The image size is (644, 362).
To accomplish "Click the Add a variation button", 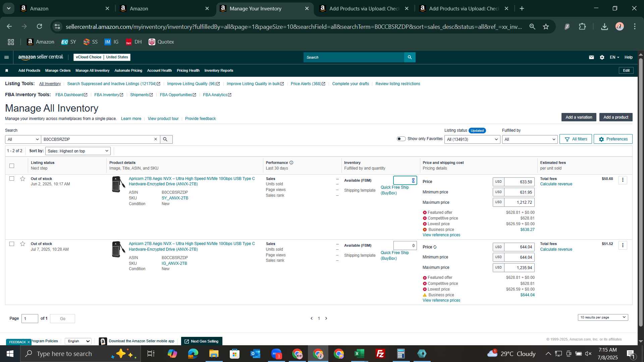I will tap(579, 117).
